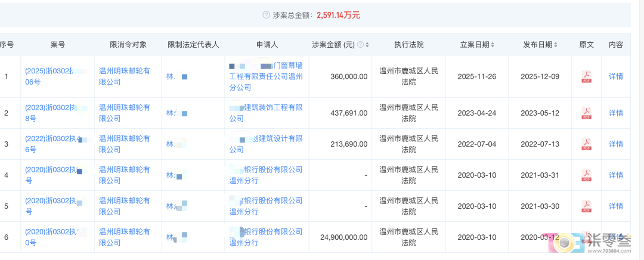The height and width of the screenshot is (260, 644).
Task: Open legal representative 林 link in row 5
Action: tap(177, 206)
